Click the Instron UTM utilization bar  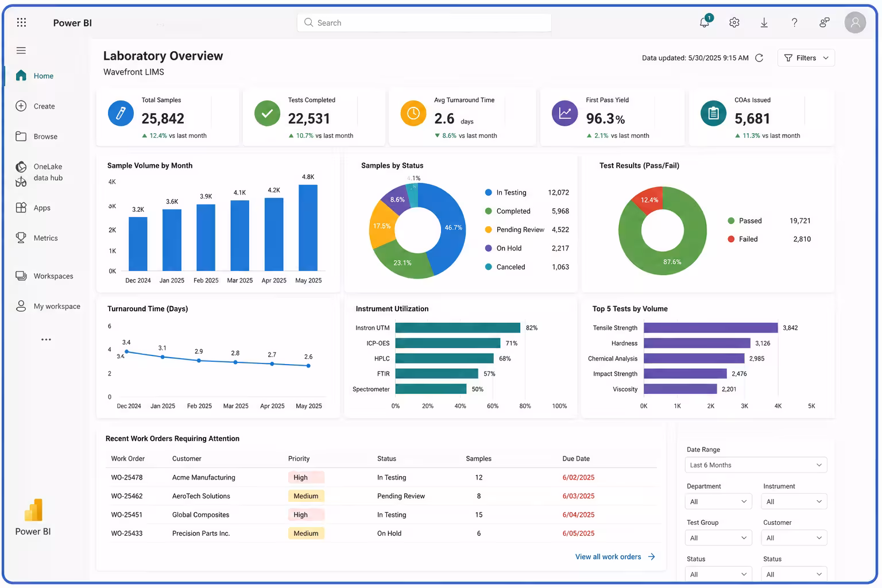(458, 328)
